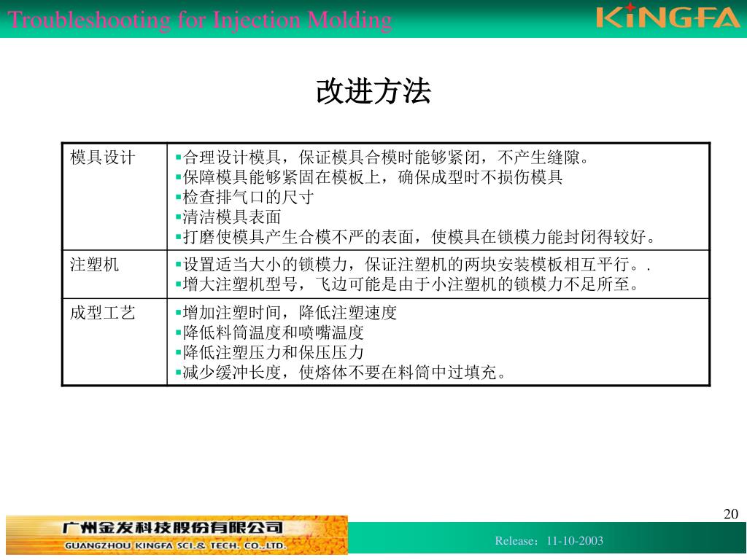Click the line '降低料筒温度和喷嘴温度'
Image resolution: width=747 pixels, height=560 pixels.
pyautogui.click(x=270, y=332)
